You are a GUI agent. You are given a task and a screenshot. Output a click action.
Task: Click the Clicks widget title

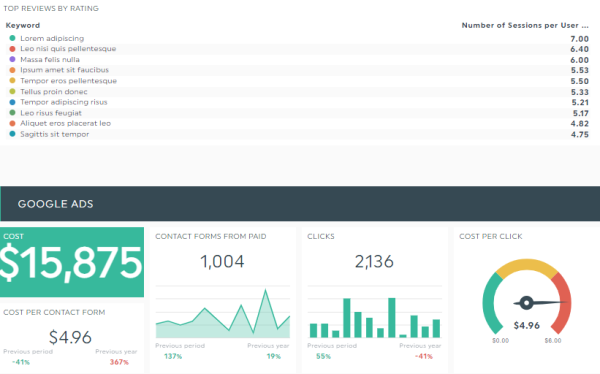[321, 236]
